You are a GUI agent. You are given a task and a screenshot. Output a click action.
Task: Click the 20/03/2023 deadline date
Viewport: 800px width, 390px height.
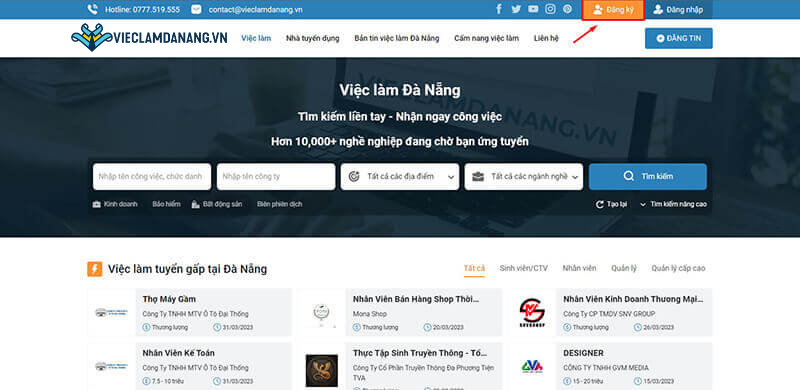448,327
